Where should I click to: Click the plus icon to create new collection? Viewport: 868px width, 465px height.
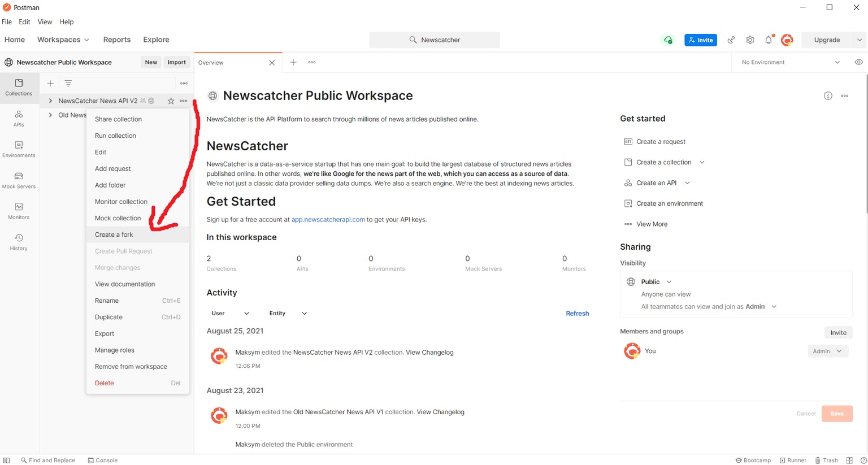click(50, 83)
